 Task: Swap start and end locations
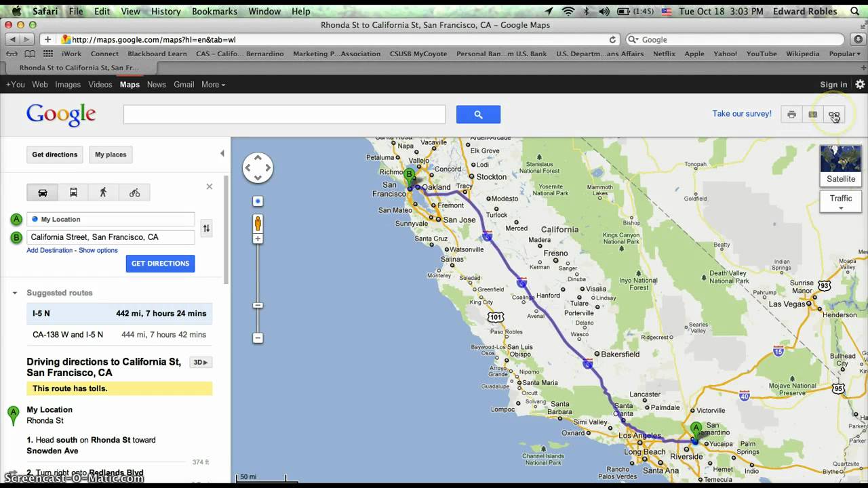pos(206,228)
